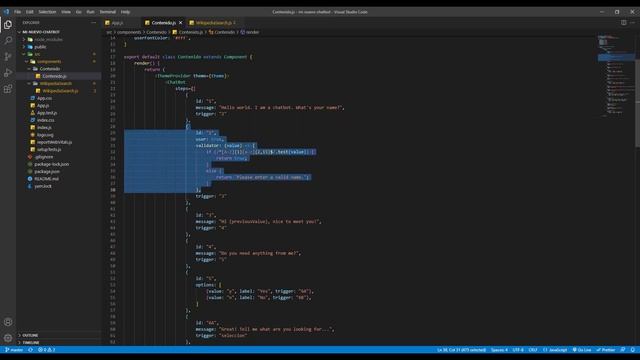The image size is (640, 360).
Task: Open the Extensions view
Action: click(8, 89)
